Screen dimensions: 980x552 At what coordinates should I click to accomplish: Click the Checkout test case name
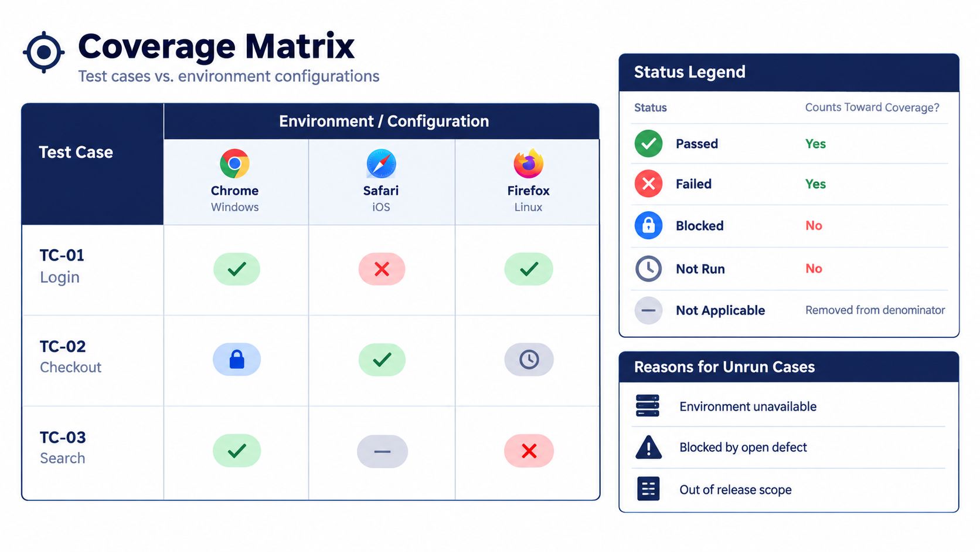tap(71, 367)
